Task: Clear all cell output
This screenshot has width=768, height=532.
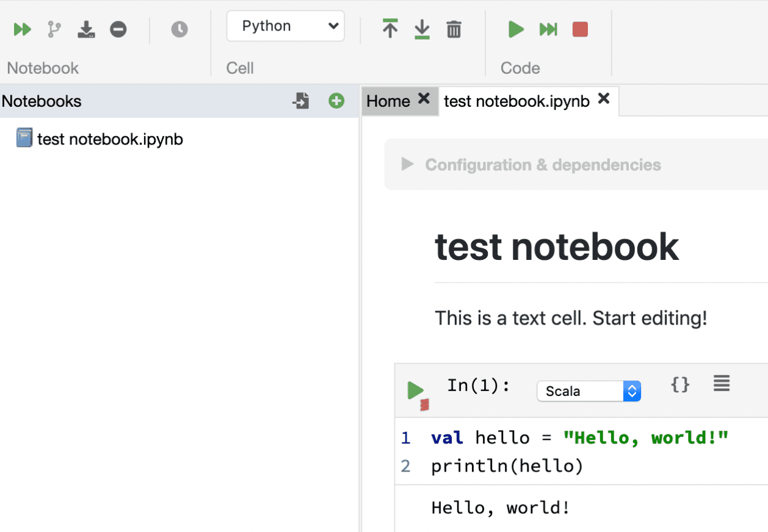Action: 118,29
